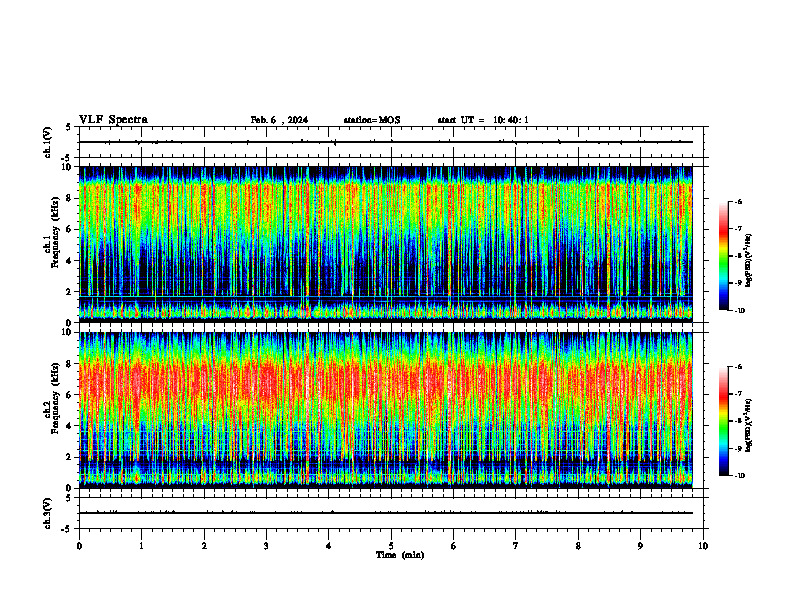Click inside the ch.1 spectrogram panel

[x=386, y=244]
